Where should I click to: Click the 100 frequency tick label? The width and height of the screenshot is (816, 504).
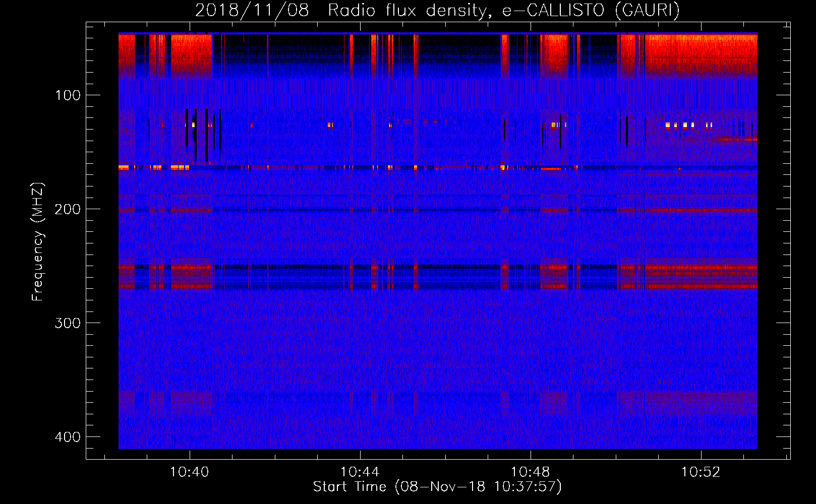tap(68, 95)
